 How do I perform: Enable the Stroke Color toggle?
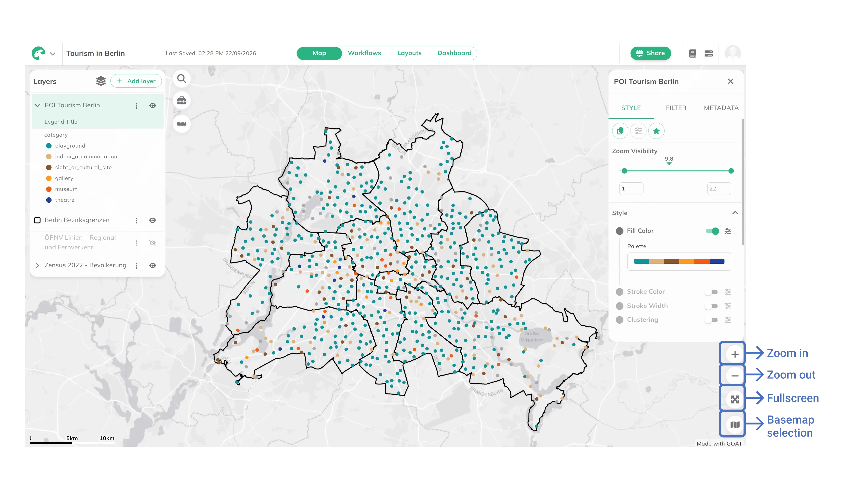(x=711, y=292)
